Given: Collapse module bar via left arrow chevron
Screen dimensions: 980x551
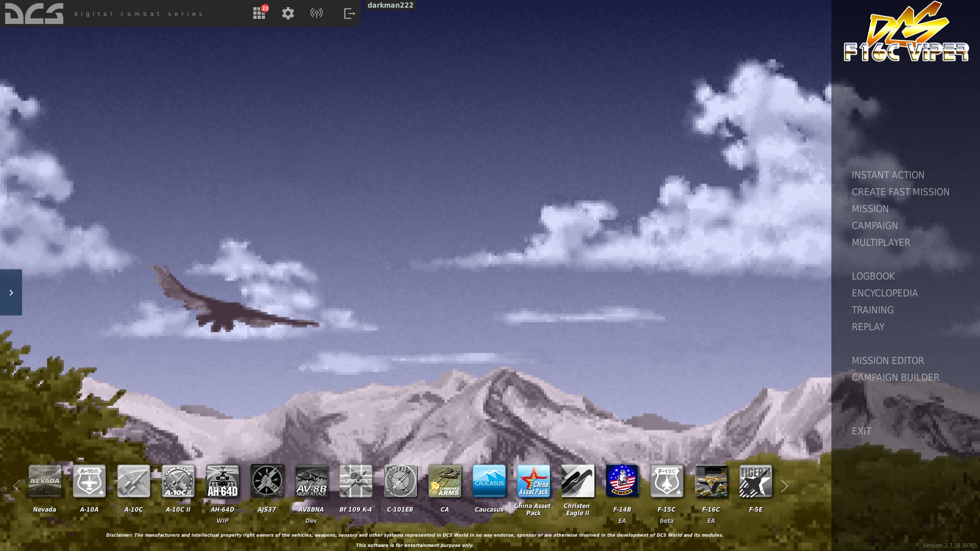Looking at the screenshot, I should (x=17, y=486).
